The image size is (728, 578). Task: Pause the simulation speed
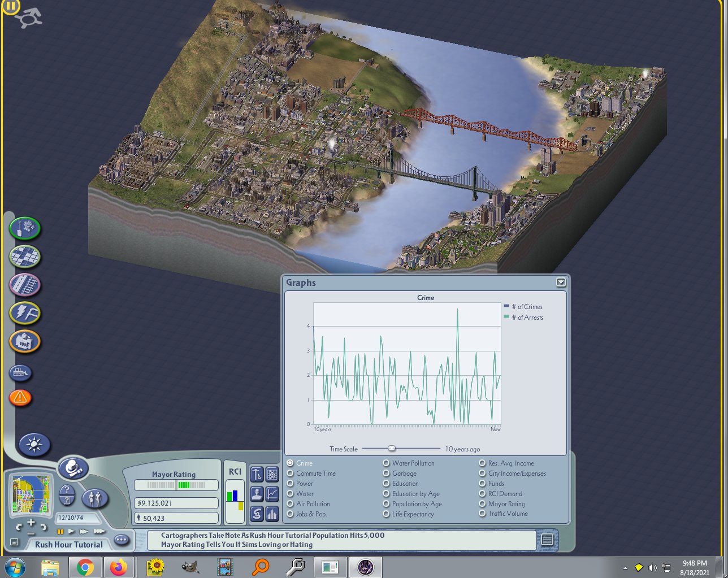pos(60,532)
